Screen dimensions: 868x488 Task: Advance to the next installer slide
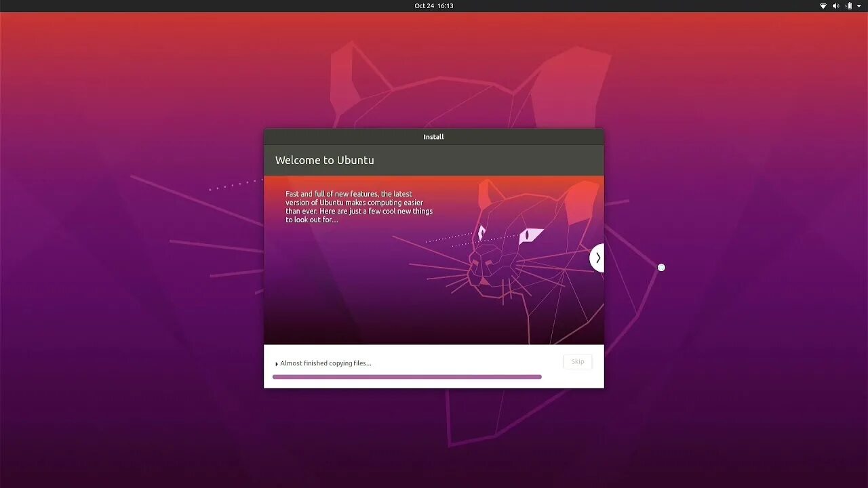pyautogui.click(x=597, y=258)
